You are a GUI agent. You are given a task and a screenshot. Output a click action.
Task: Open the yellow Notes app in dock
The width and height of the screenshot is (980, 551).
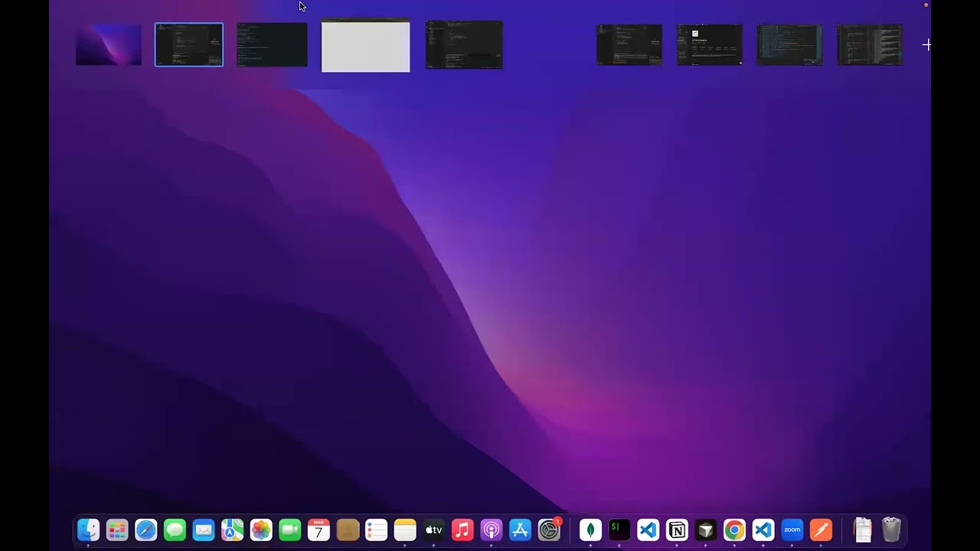point(405,530)
